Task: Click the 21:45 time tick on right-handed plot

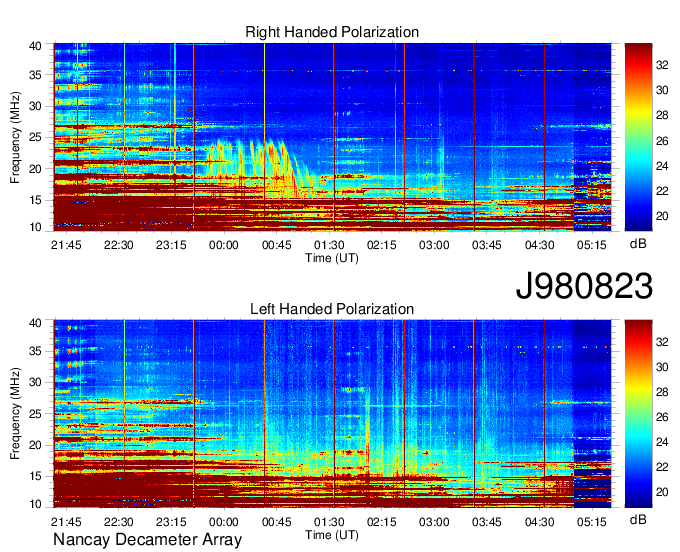Action: (66, 245)
